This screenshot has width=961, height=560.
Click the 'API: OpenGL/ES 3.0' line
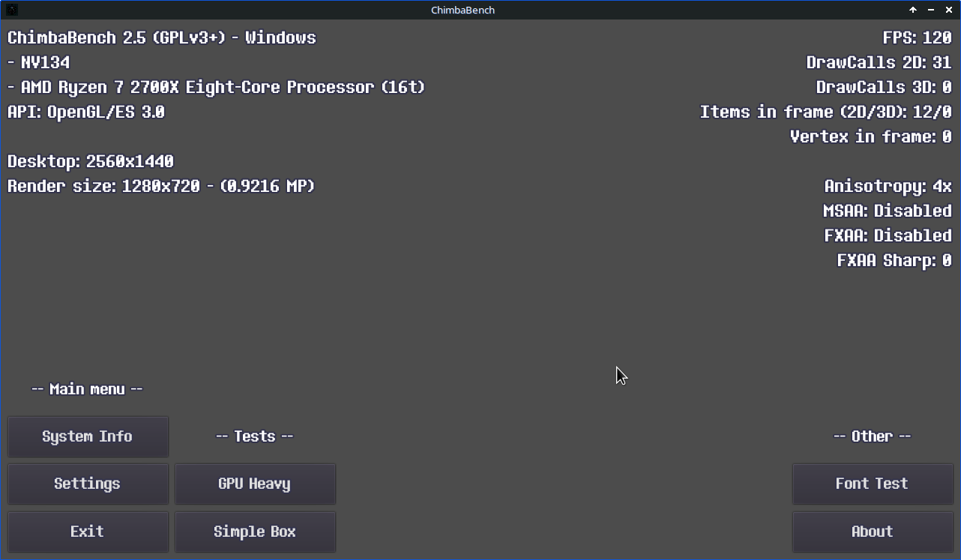point(86,112)
